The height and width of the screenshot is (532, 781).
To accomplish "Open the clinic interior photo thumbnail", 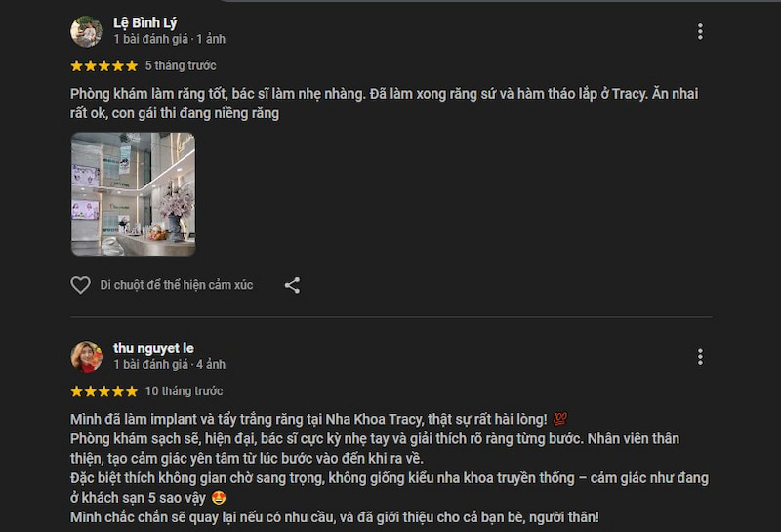I will [x=133, y=194].
